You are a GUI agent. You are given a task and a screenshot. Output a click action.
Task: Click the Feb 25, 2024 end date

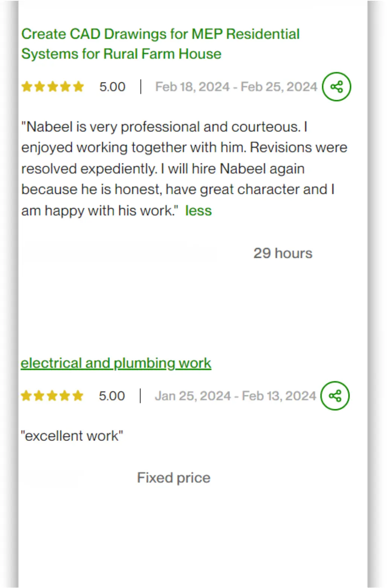(x=279, y=87)
